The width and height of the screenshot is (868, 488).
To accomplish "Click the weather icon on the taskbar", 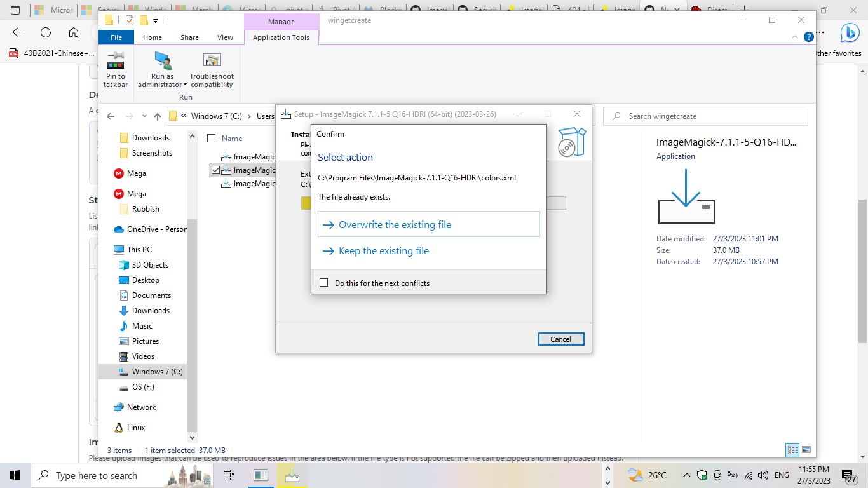I will tap(635, 475).
